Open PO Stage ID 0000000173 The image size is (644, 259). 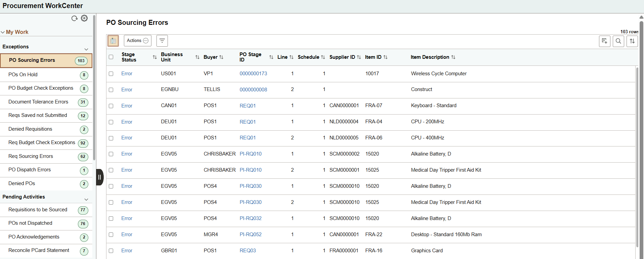253,74
